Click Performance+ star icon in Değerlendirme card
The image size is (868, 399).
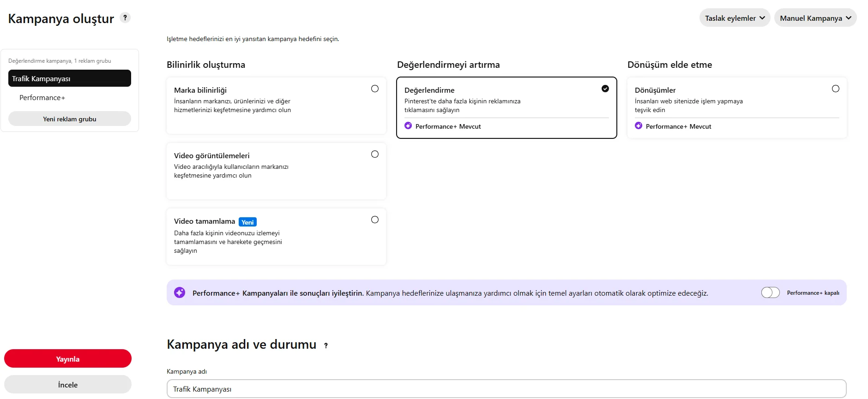tap(408, 126)
